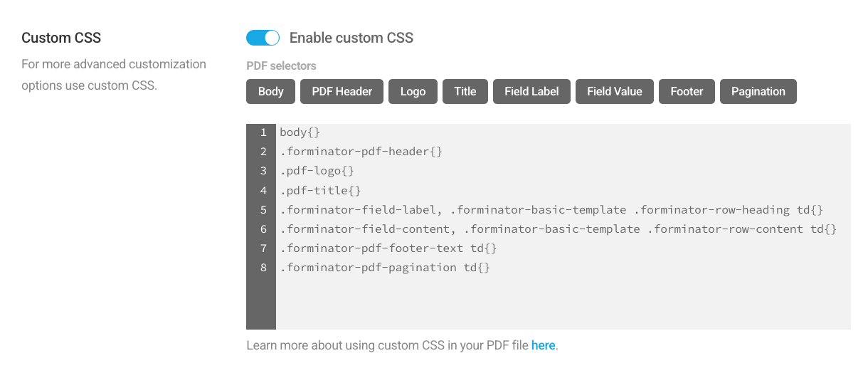868x378 pixels.
Task: Click the 'Enable custom CSS' label text
Action: click(351, 38)
